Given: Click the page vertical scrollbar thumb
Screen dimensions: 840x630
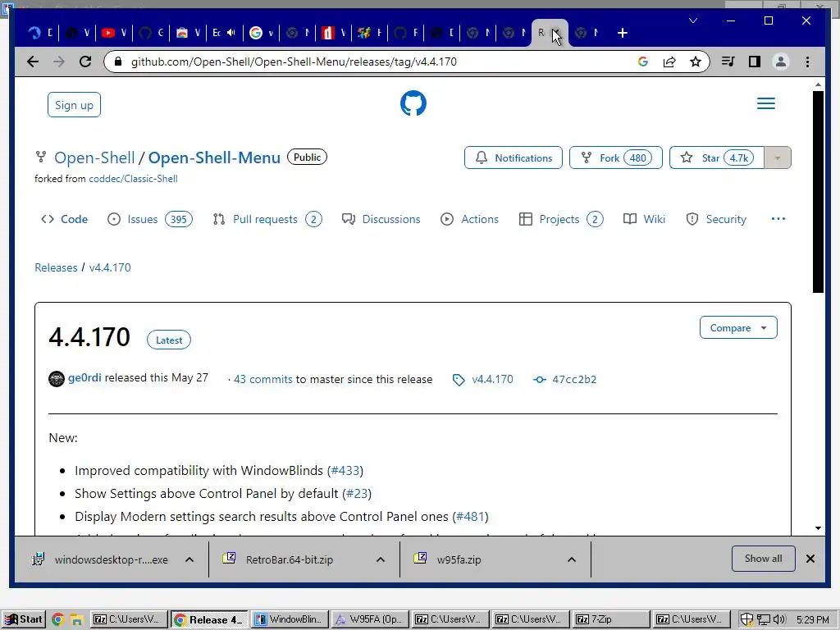Looking at the screenshot, I should (x=818, y=191).
